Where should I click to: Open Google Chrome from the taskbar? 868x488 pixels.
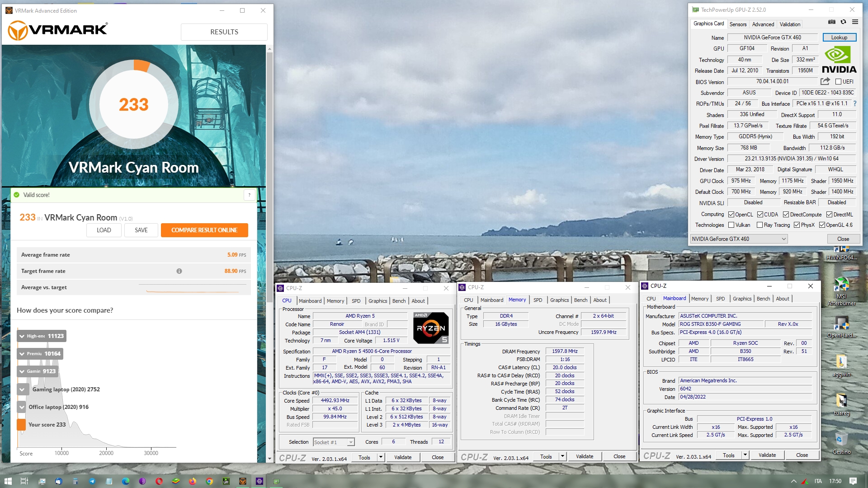(209, 481)
